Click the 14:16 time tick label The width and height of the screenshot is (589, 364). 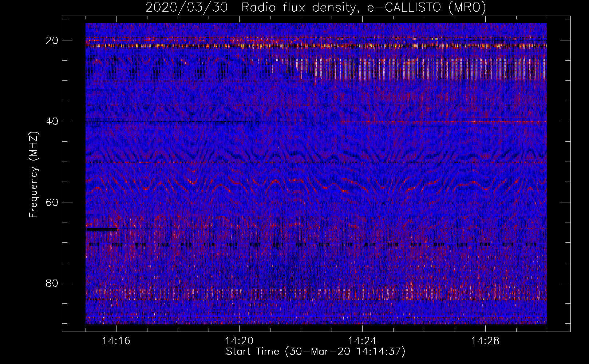click(x=116, y=341)
